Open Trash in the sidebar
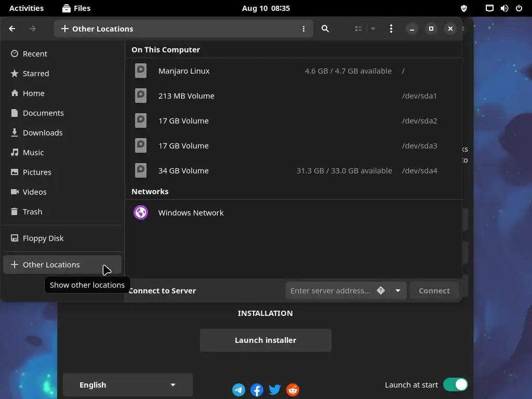Viewport: 532px width, 399px height. coord(62,212)
